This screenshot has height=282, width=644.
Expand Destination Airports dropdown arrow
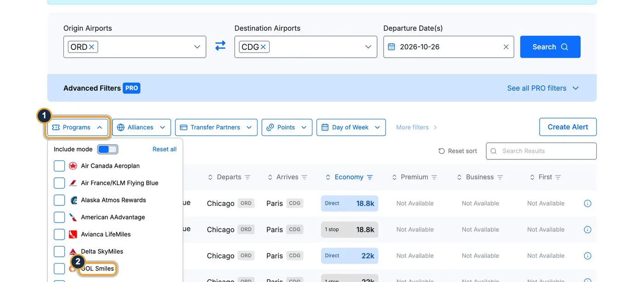[368, 47]
